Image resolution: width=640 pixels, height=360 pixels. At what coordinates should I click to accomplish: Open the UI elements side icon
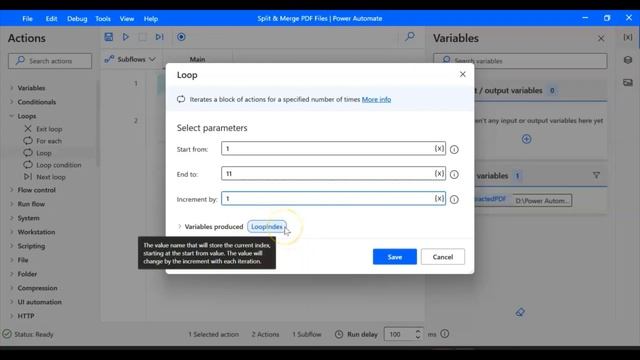point(628,60)
